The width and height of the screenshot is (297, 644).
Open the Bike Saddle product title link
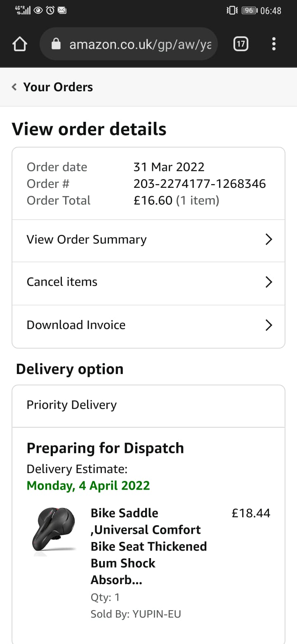[149, 546]
